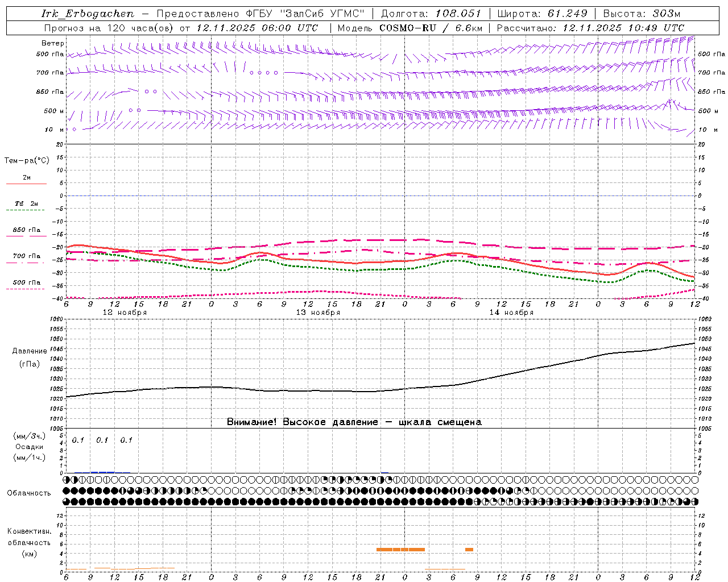Click the elevation value 'Высота: 303м'
Screen dimensions: 728x582
(x=642, y=14)
